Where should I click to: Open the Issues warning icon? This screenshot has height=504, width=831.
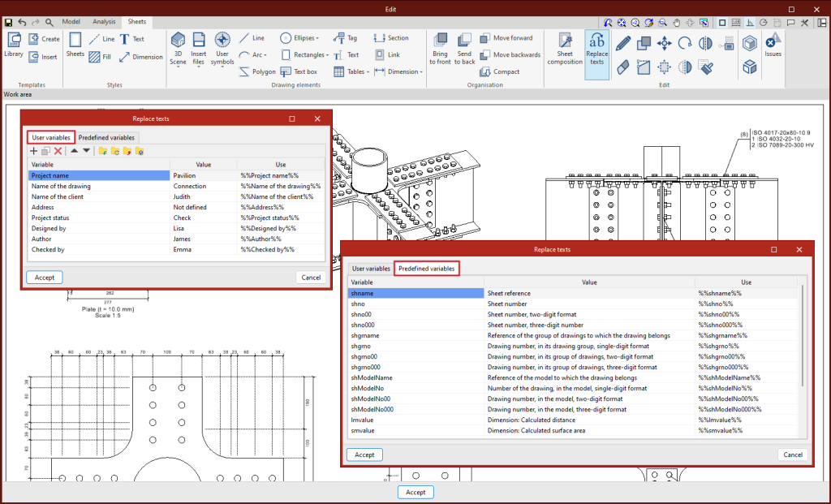pyautogui.click(x=773, y=44)
